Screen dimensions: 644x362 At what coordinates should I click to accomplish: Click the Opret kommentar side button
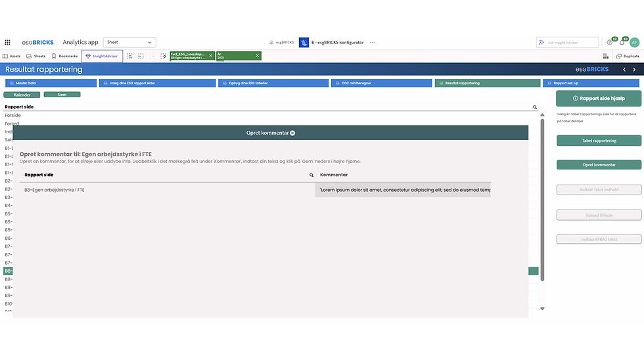click(x=599, y=165)
